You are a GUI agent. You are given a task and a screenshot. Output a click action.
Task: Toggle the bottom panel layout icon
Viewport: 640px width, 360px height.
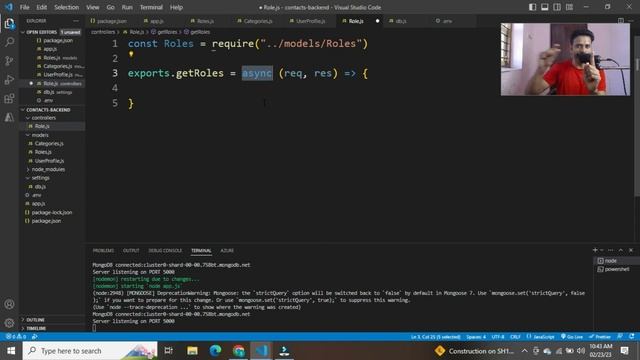pyautogui.click(x=544, y=7)
